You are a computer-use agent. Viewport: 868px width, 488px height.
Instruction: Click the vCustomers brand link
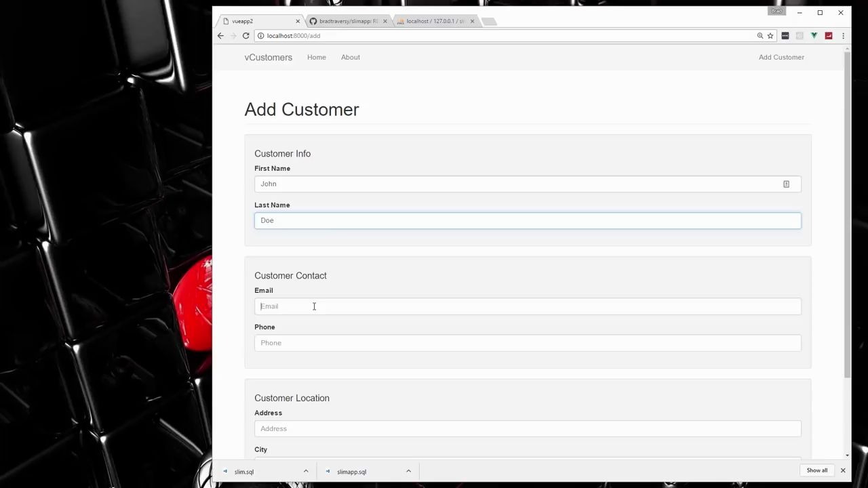coord(269,58)
